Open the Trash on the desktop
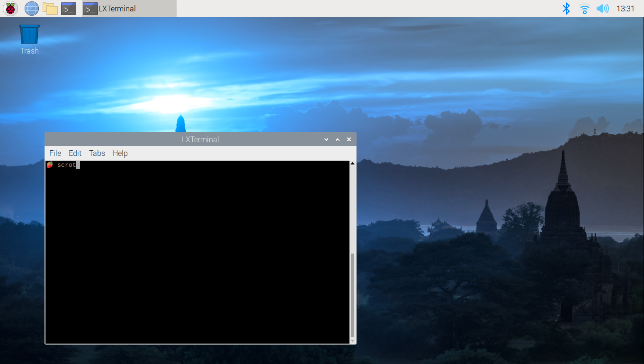Screen dimensions: 644x364 tap(29, 33)
